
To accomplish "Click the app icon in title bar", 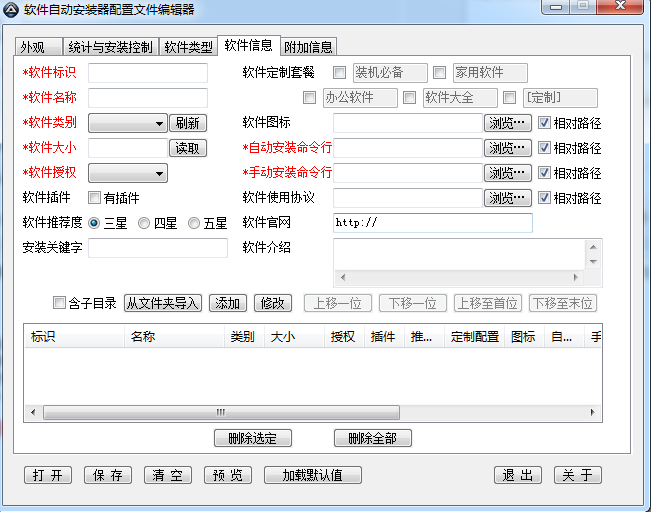I will 12,9.
